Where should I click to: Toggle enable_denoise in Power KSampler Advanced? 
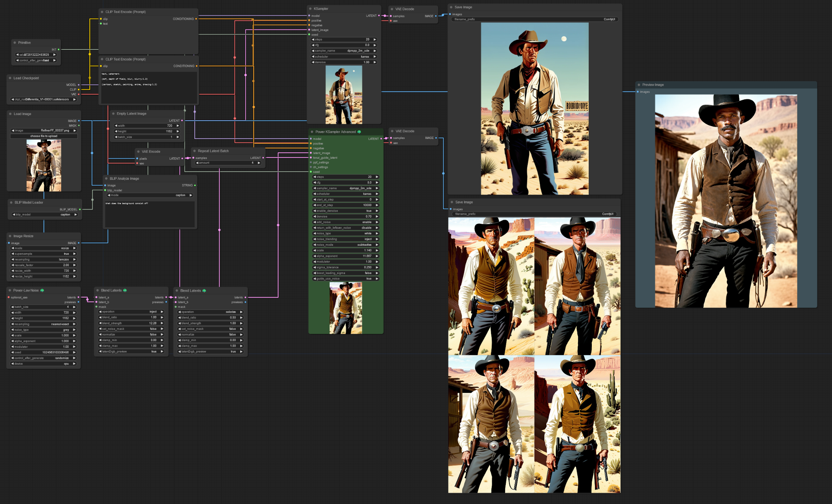pyautogui.click(x=345, y=211)
